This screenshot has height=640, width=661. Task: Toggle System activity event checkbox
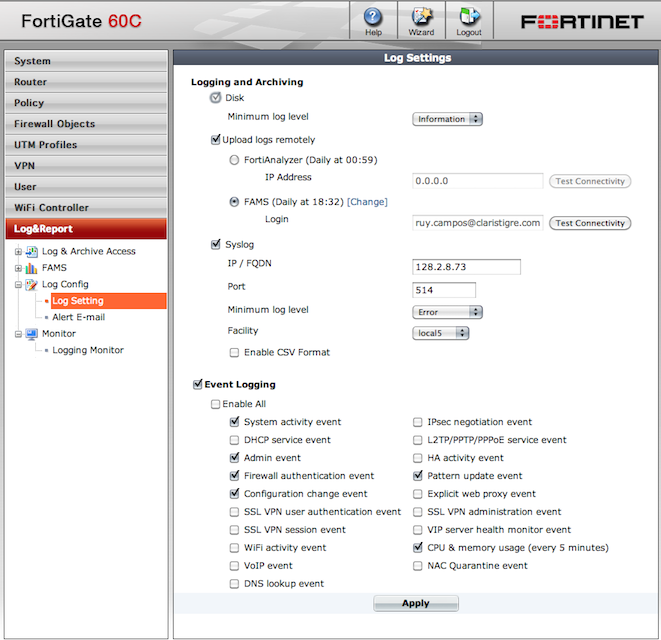(234, 422)
